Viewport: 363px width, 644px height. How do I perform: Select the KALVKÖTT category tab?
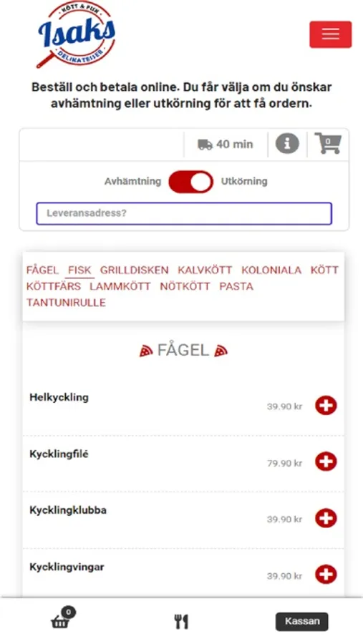click(x=205, y=270)
